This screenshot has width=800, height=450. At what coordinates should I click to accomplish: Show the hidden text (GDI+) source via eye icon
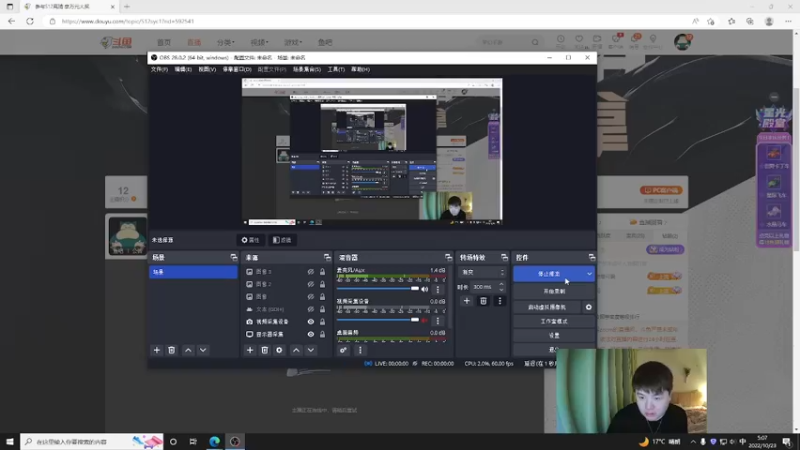click(x=311, y=309)
